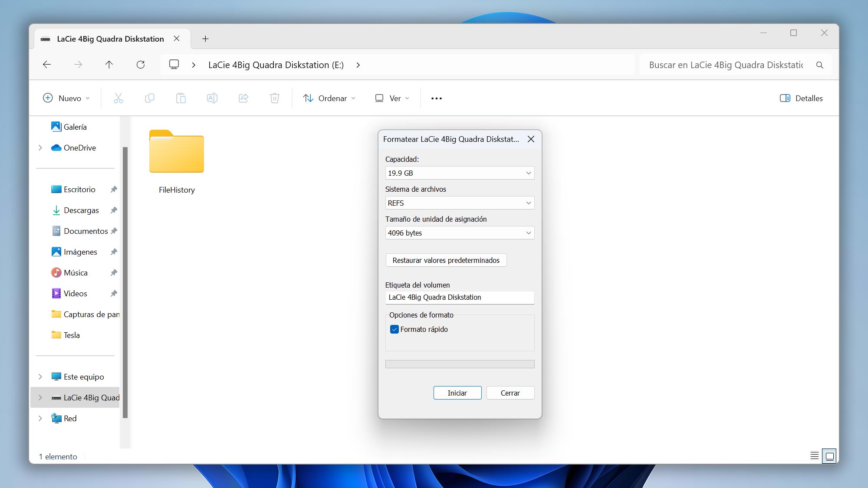Open the Ordenar sort menu

click(329, 98)
